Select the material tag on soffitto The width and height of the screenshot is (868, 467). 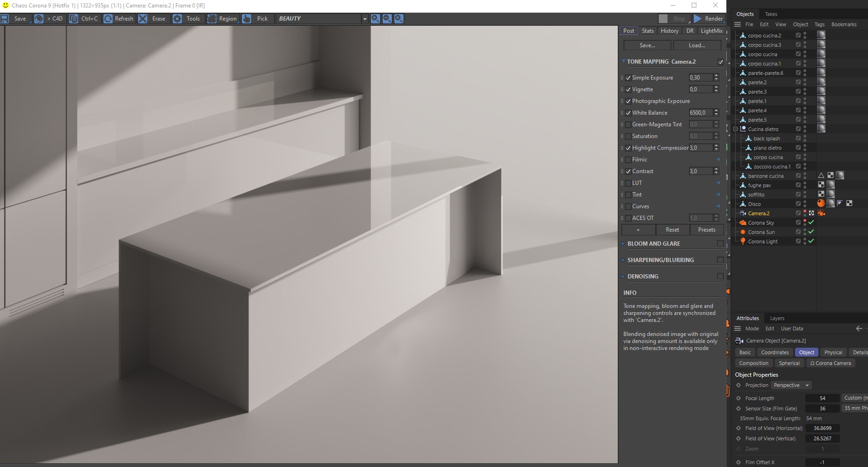(831, 194)
